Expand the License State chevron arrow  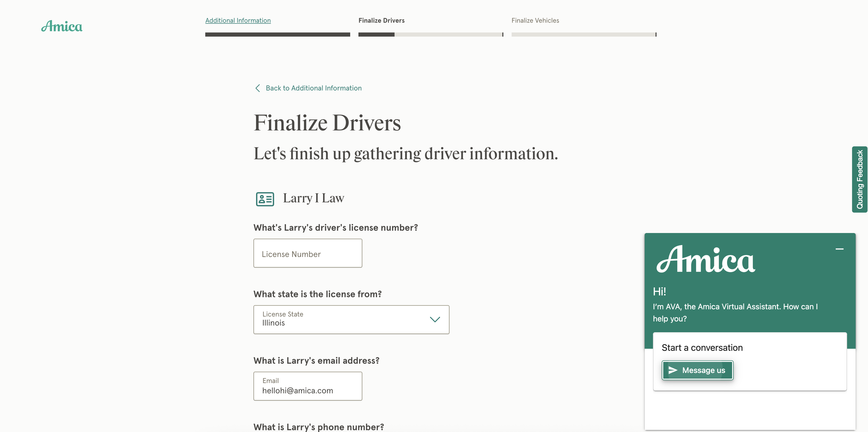tap(435, 320)
